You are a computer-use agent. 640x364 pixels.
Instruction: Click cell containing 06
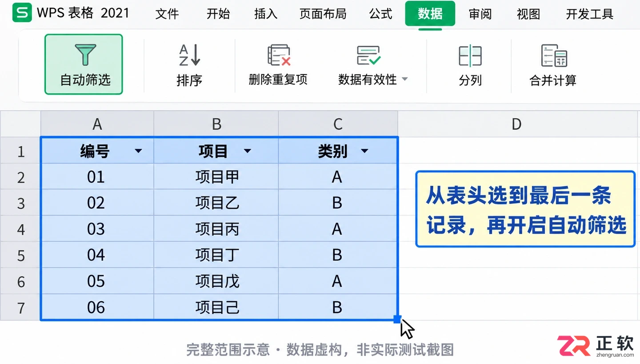(97, 307)
